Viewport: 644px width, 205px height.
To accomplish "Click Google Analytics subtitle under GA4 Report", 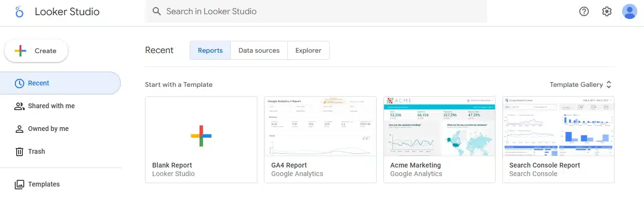I will pyautogui.click(x=297, y=174).
